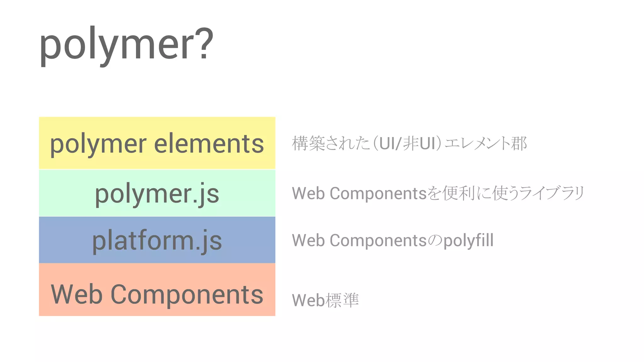This screenshot has width=644, height=362.
Task: Click the word "Components" in the orange block
Action: (187, 294)
